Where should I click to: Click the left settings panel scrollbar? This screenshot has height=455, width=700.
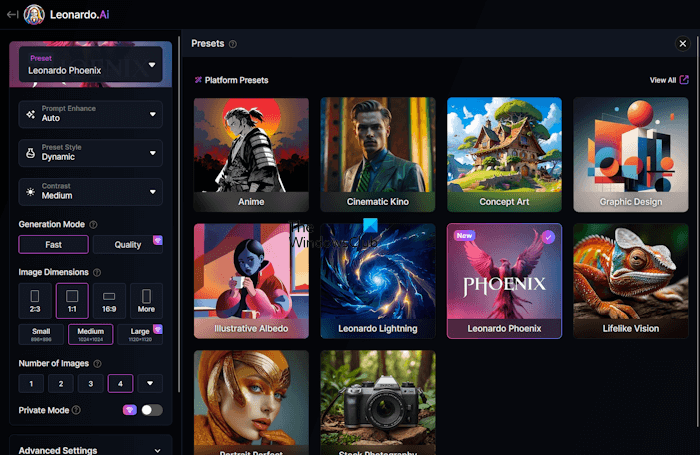coord(179,214)
